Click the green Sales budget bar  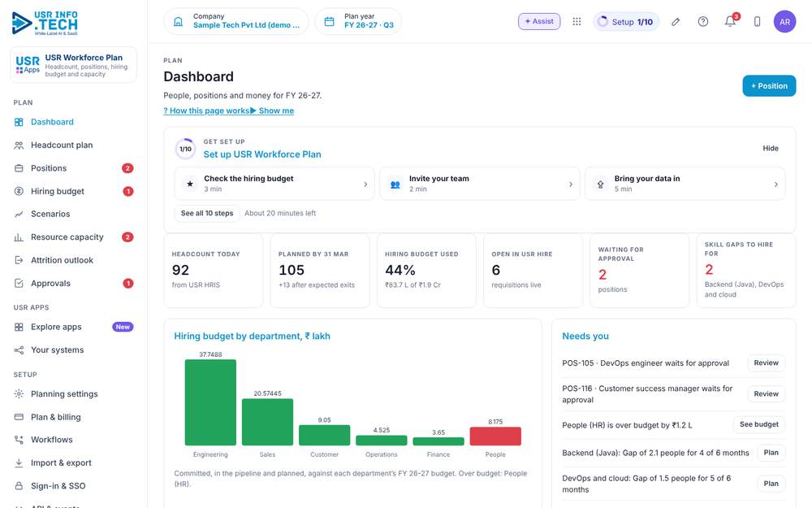pyautogui.click(x=267, y=422)
